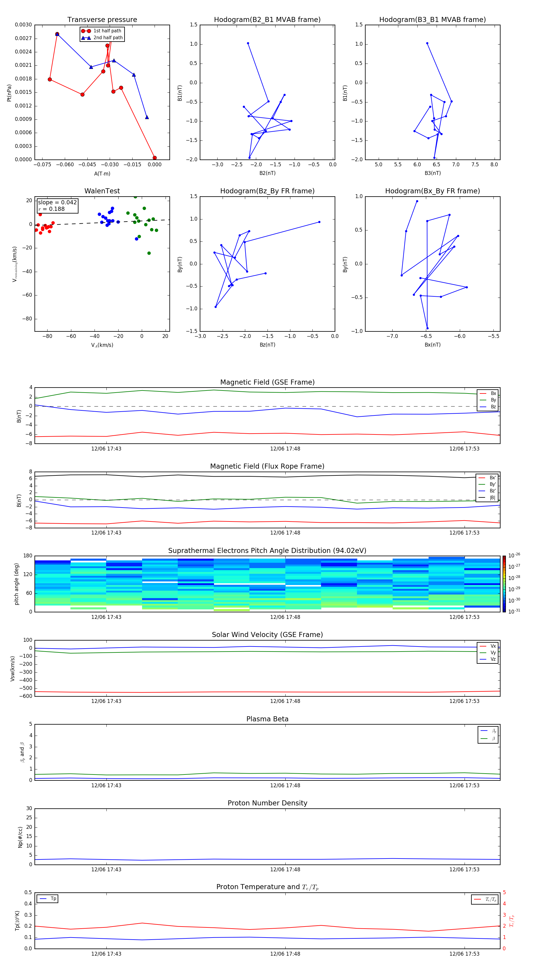Click the "Transverse pressure" plot title

point(102,19)
